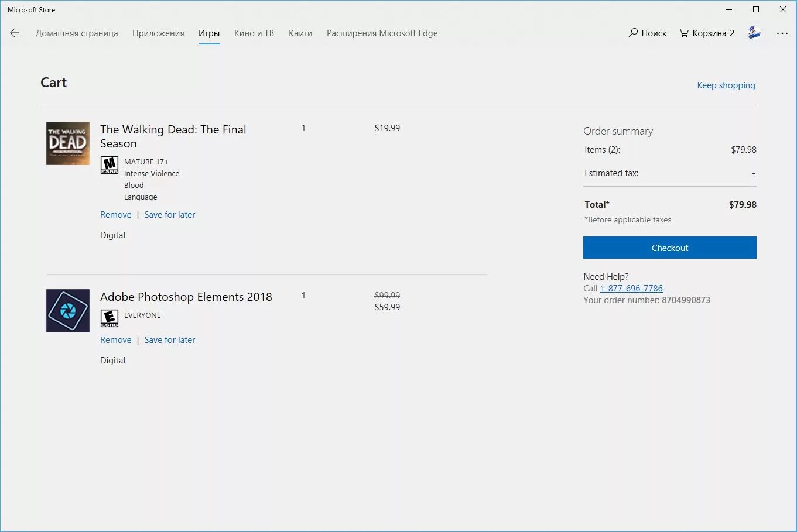Click the ESRB Everyone rating icon
This screenshot has height=532, width=797.
pyautogui.click(x=110, y=318)
